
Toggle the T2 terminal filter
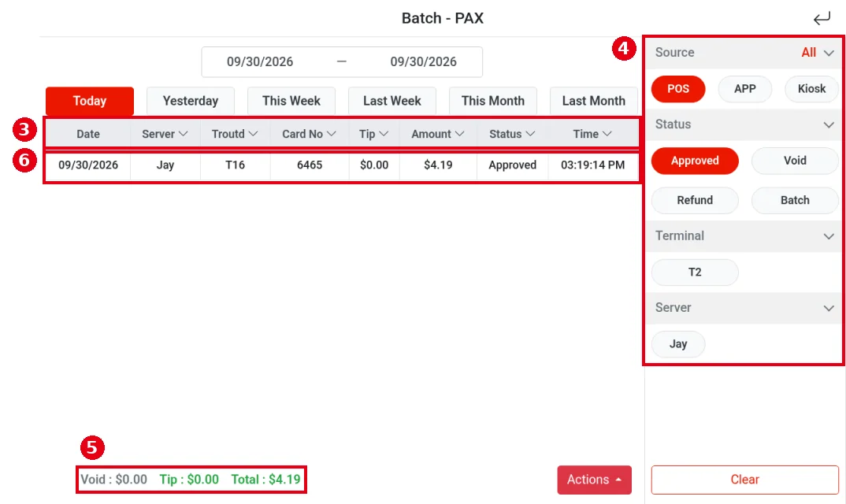[695, 272]
